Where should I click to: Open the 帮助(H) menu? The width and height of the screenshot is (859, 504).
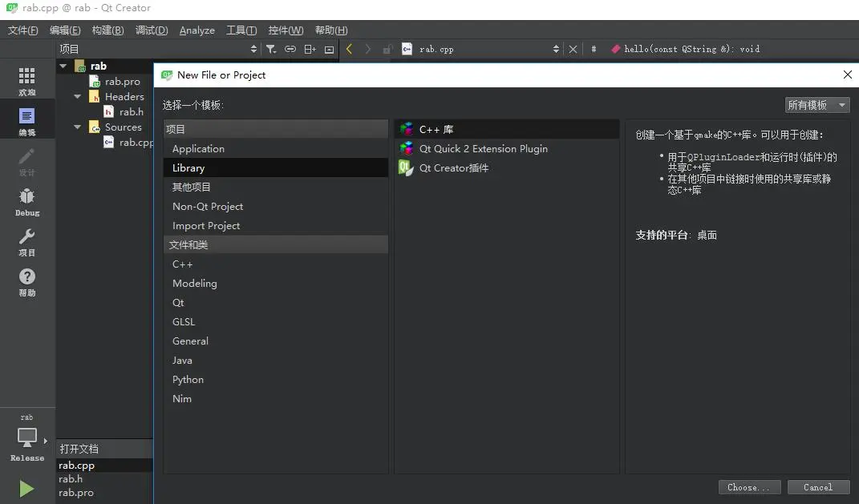(x=331, y=30)
